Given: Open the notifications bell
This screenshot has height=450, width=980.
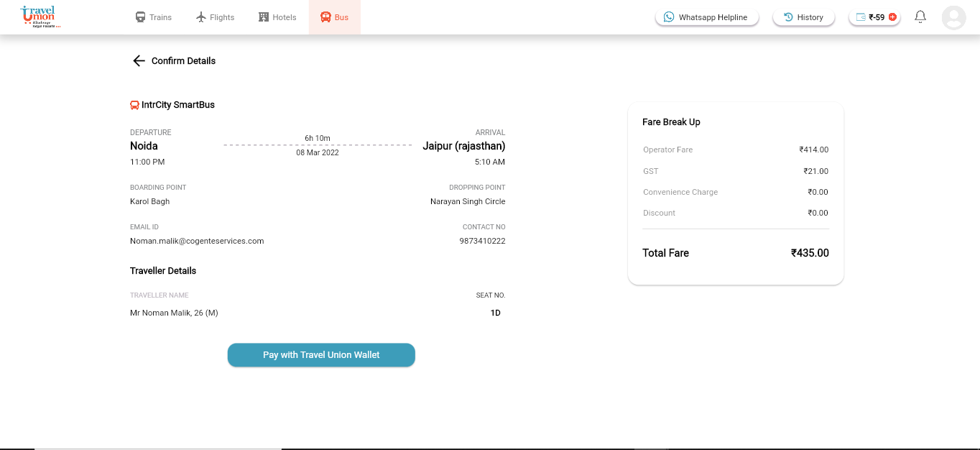Looking at the screenshot, I should click(920, 17).
